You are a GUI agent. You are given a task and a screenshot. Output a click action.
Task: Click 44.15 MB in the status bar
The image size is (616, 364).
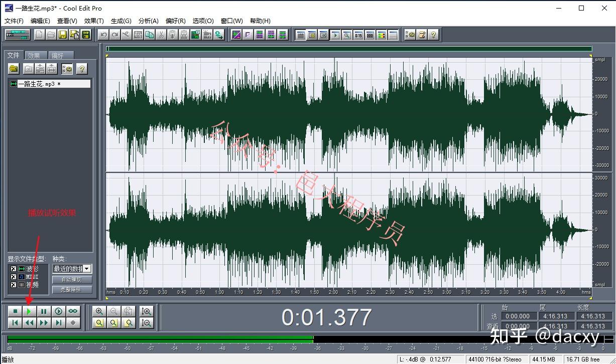(x=544, y=359)
